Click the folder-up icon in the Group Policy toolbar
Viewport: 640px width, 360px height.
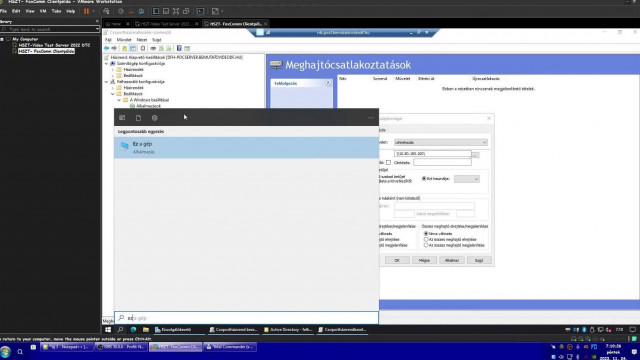124,48
